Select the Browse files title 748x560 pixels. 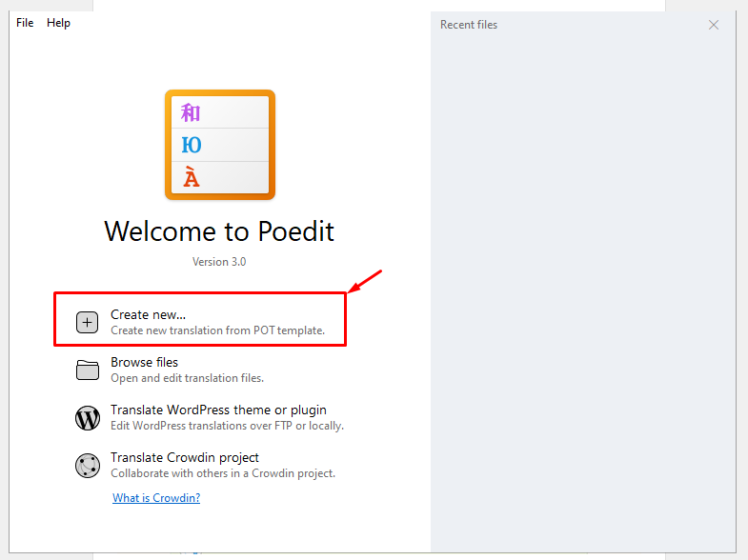(144, 362)
